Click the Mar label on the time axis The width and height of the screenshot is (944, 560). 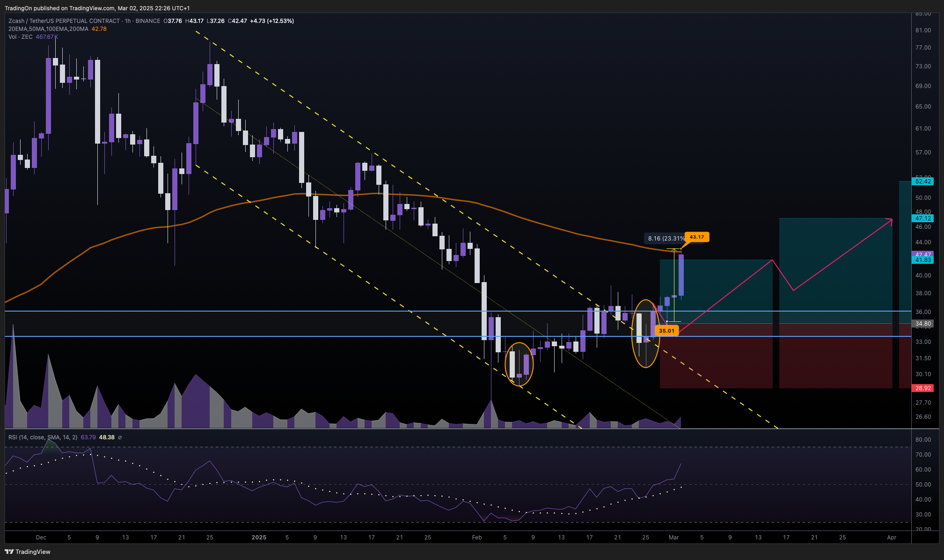click(673, 538)
